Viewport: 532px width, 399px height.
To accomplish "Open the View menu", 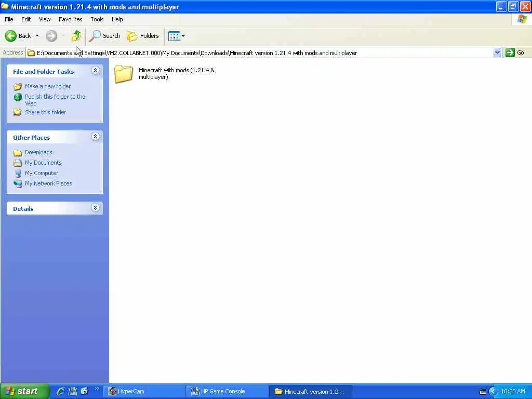I will (x=45, y=19).
